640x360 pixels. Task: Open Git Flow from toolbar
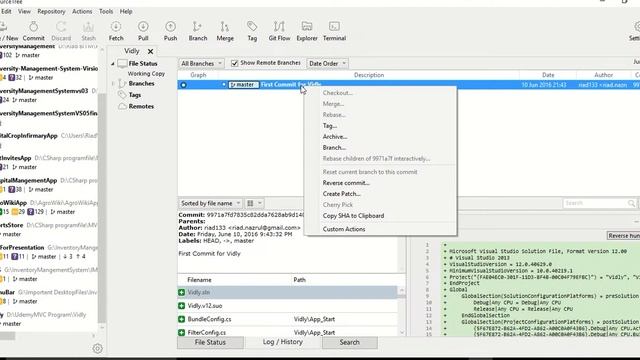tap(279, 31)
